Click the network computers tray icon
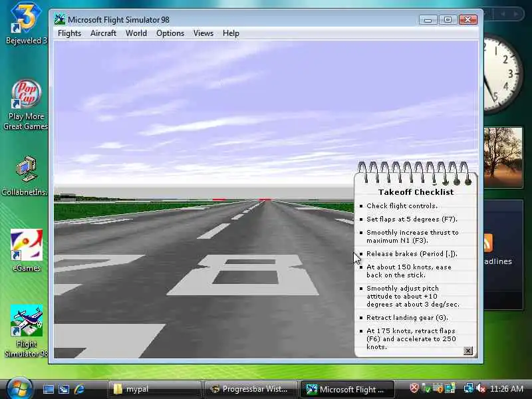The height and width of the screenshot is (399, 532). click(x=468, y=388)
